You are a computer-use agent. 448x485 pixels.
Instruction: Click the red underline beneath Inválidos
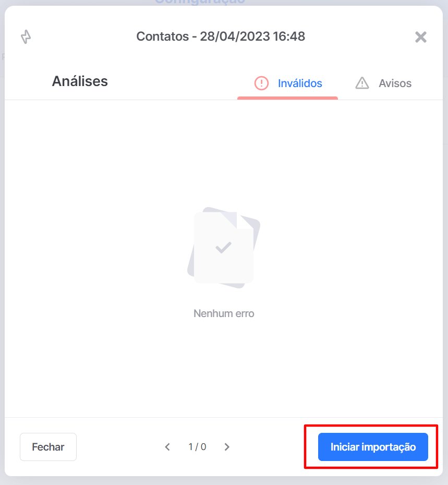point(287,98)
